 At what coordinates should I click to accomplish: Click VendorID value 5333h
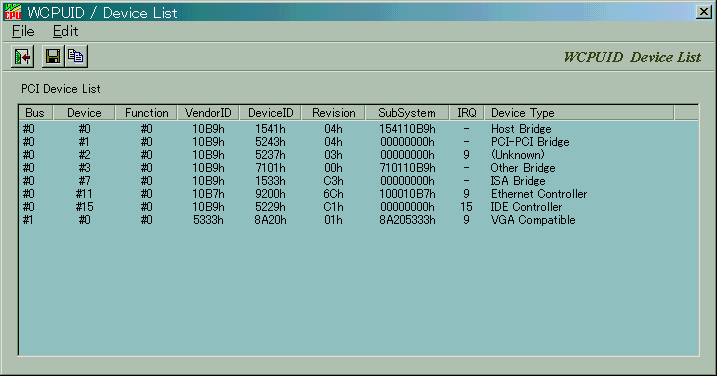(x=208, y=220)
